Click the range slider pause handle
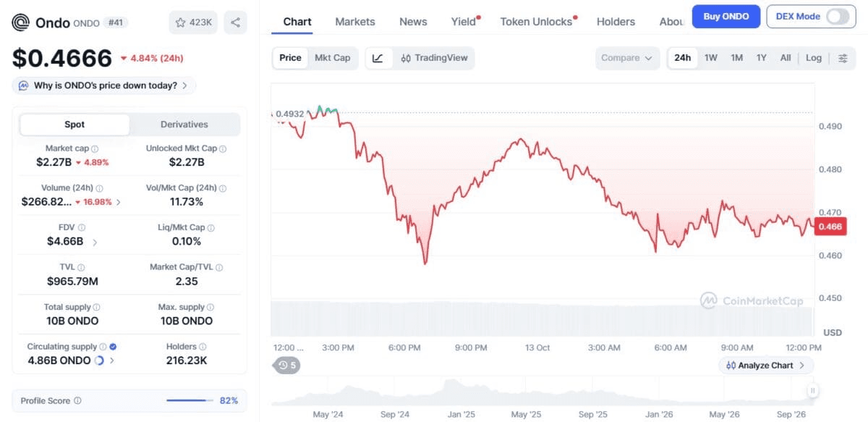The height and width of the screenshot is (422, 868). pos(812,391)
